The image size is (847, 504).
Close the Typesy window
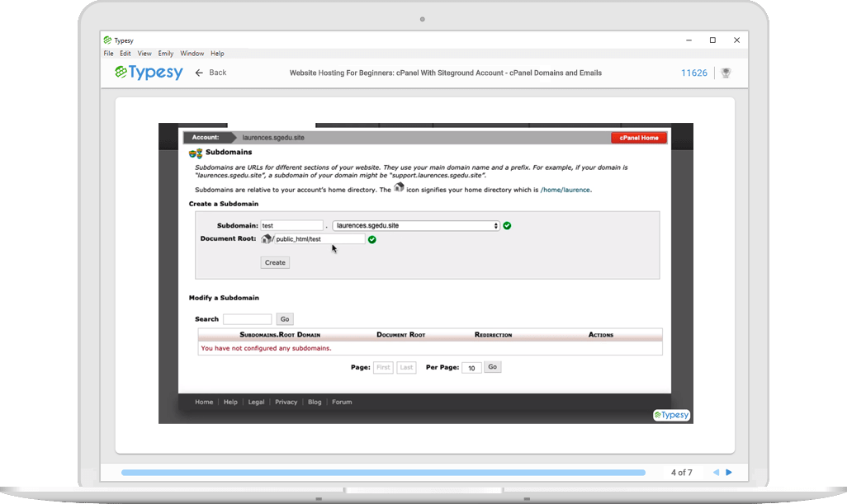click(x=737, y=40)
